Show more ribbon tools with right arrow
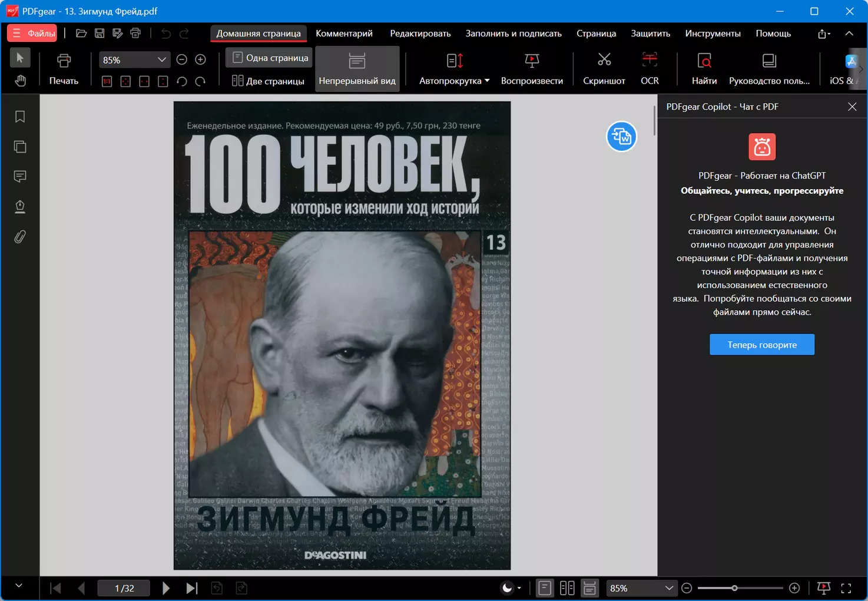The image size is (868, 601). pos(861,70)
